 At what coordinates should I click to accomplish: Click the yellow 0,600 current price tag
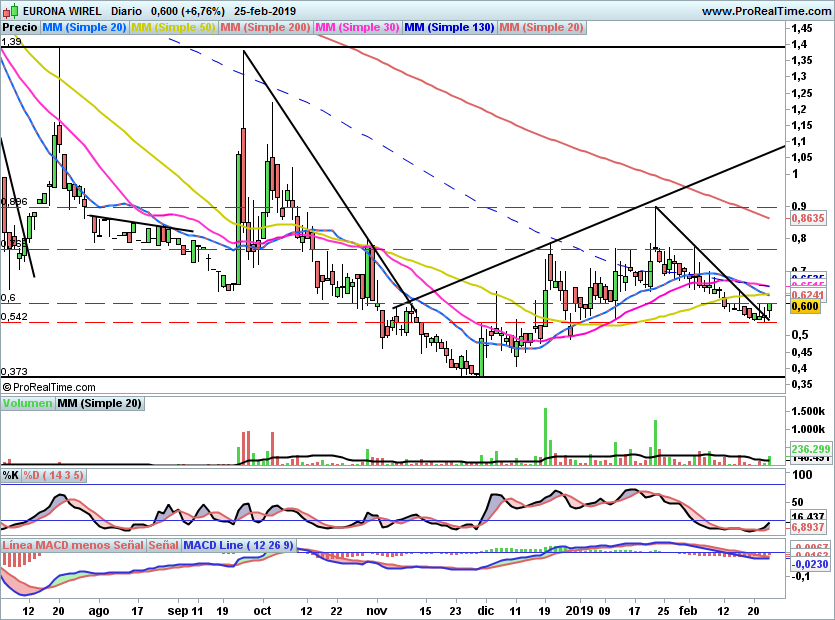click(805, 306)
